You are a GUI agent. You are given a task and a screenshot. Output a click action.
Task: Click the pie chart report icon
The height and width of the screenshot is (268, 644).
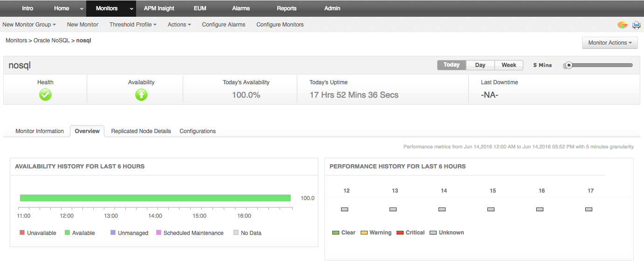[622, 25]
